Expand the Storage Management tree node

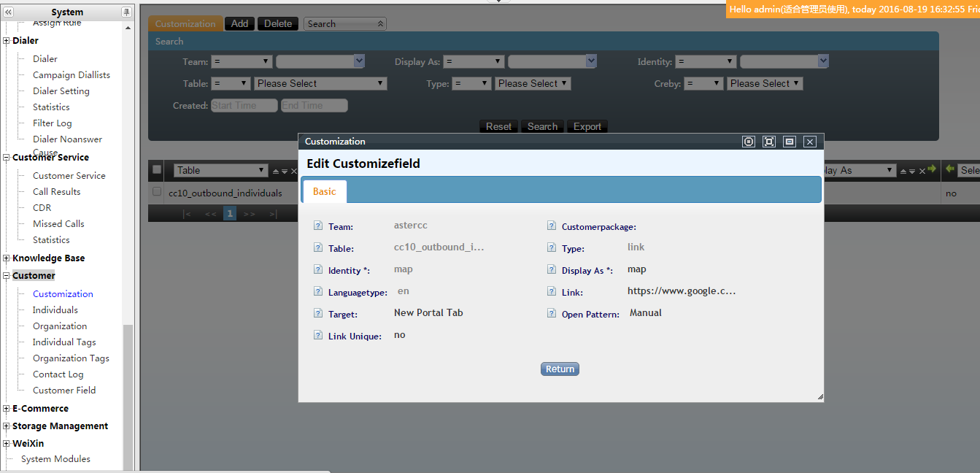tap(7, 426)
